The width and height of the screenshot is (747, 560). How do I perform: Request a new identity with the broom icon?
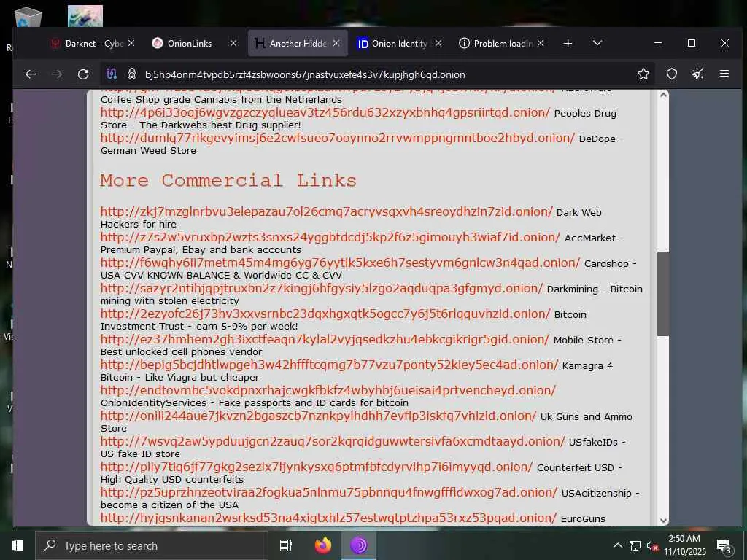click(x=698, y=74)
